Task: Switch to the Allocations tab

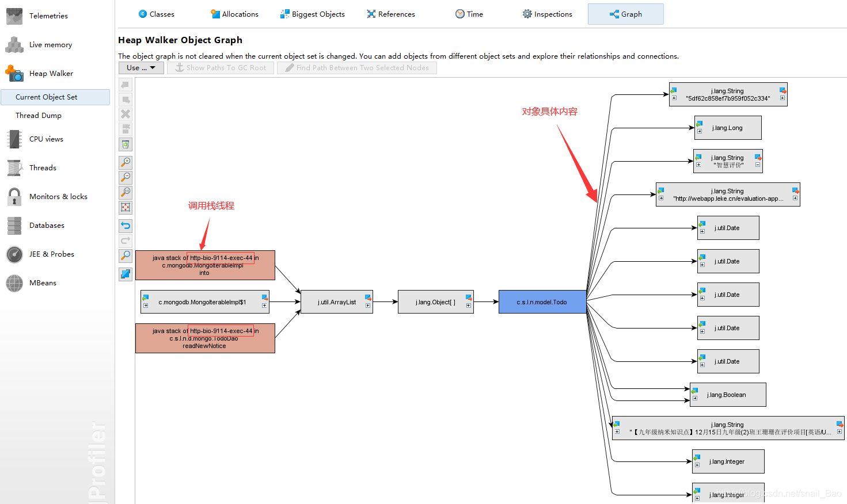Action: [234, 14]
